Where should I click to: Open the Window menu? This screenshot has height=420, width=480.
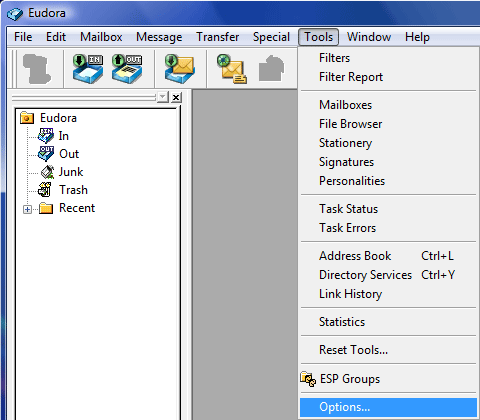tap(369, 37)
